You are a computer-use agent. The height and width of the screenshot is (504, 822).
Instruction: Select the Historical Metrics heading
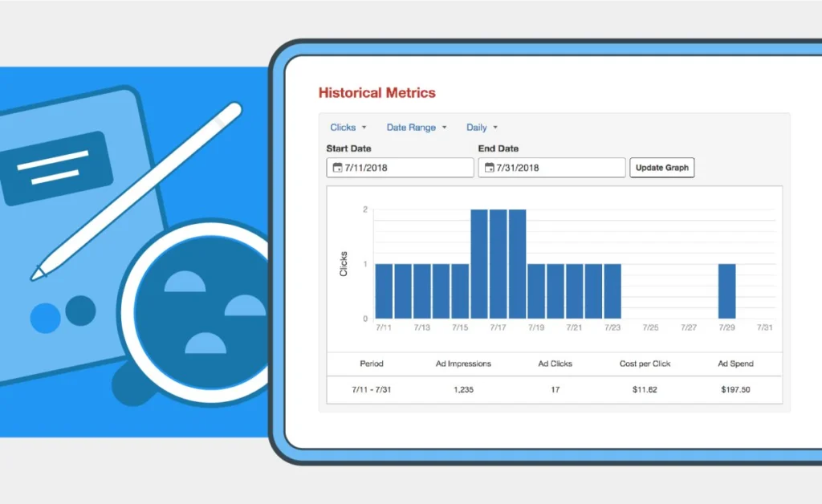[377, 92]
